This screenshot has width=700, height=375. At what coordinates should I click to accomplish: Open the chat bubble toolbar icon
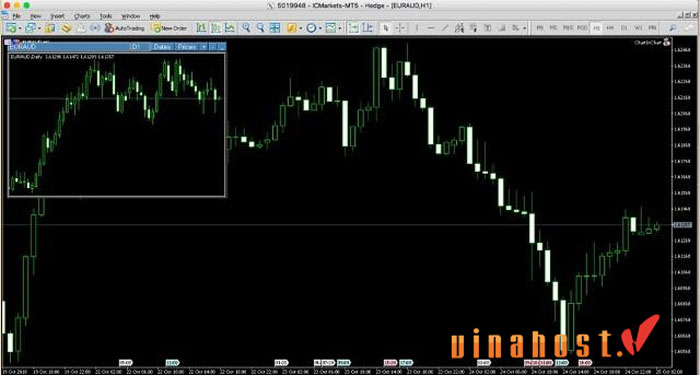click(689, 28)
